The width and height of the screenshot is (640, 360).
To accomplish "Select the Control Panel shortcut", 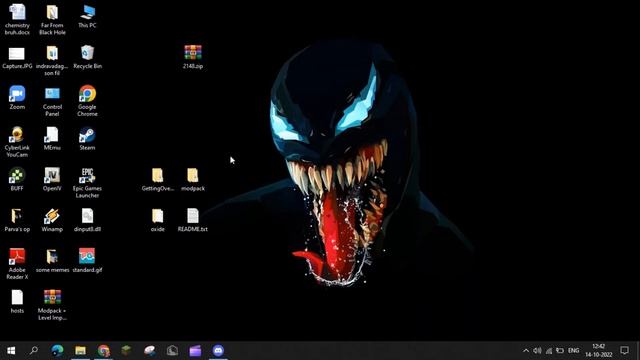I will pyautogui.click(x=52, y=94).
